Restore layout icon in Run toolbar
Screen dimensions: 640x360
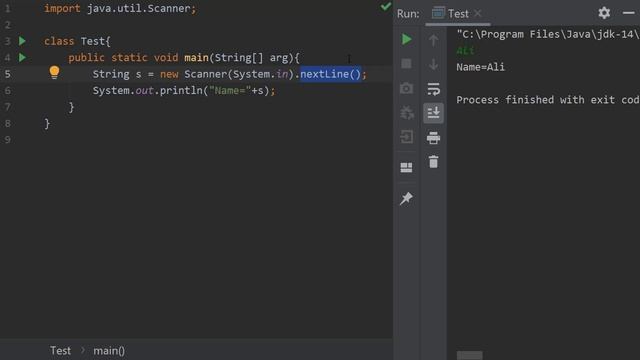coord(406,167)
